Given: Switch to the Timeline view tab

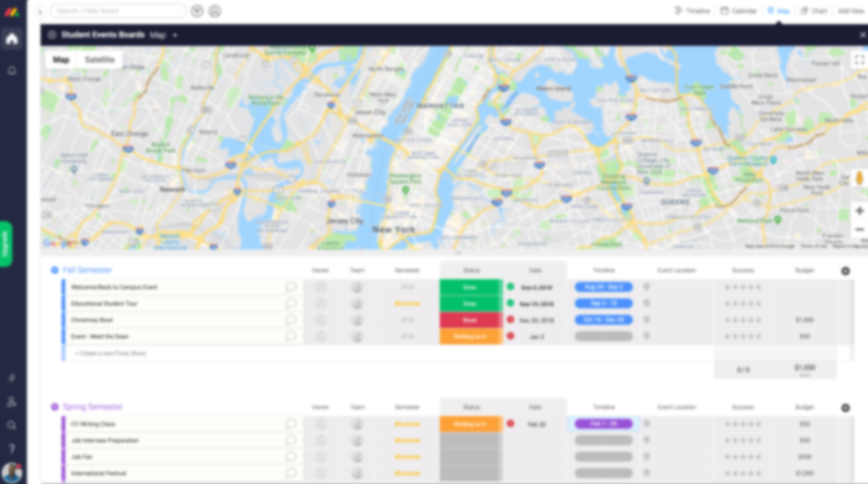Looking at the screenshot, I should pyautogui.click(x=692, y=11).
